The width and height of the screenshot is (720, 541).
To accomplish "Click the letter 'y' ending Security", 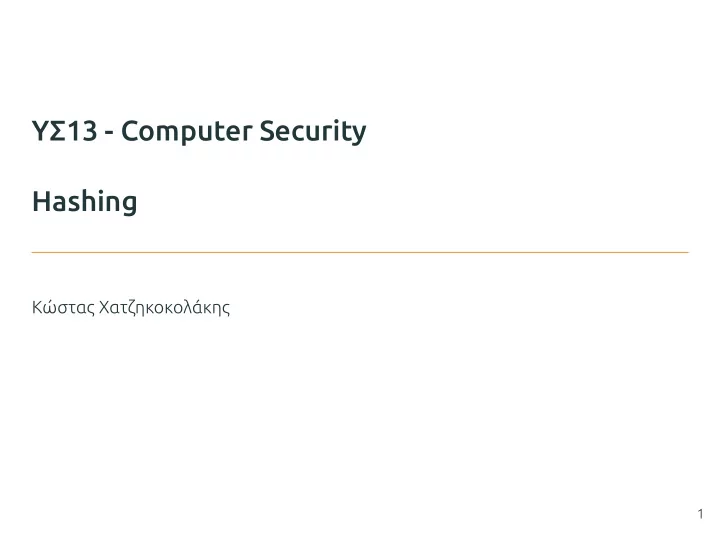I will click(x=359, y=135).
